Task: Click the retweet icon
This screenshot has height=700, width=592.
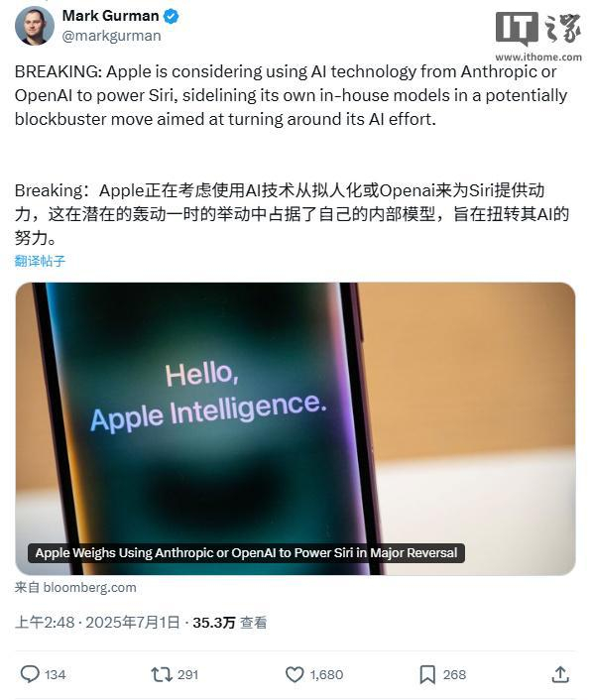Action: [x=162, y=674]
